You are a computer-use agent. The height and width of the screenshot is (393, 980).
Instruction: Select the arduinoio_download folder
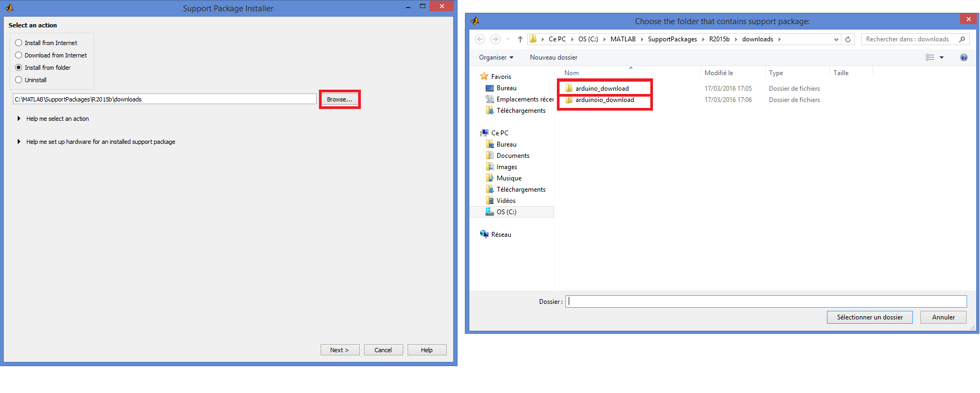click(x=604, y=100)
